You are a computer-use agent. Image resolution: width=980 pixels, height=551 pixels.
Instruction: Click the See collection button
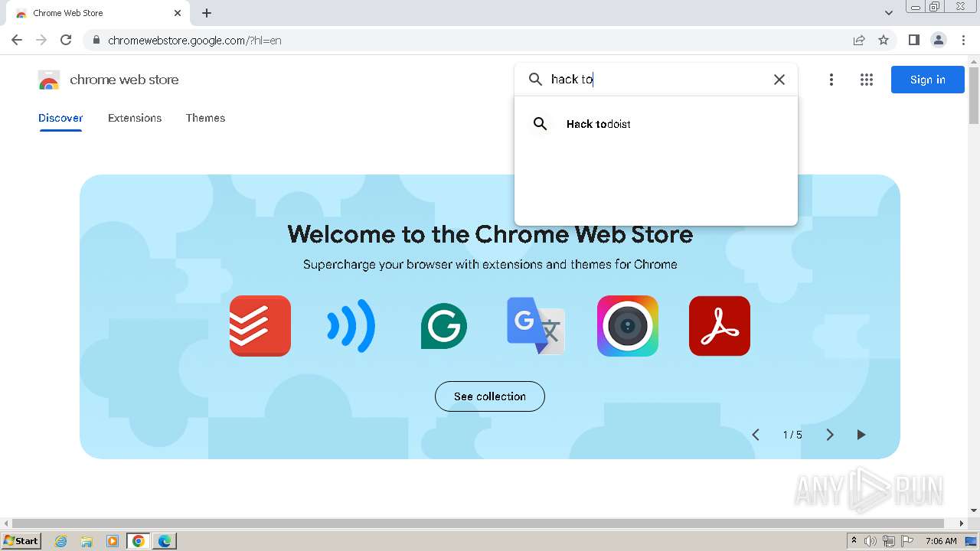coord(490,396)
